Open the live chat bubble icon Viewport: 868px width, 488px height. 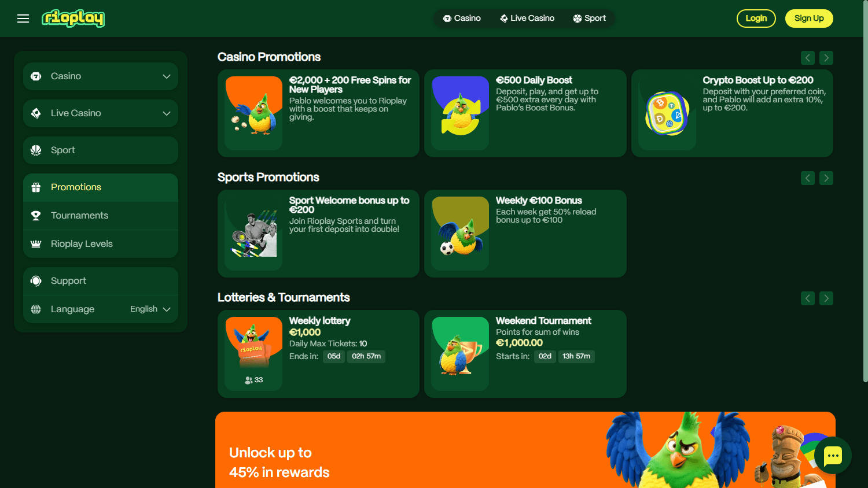833,456
